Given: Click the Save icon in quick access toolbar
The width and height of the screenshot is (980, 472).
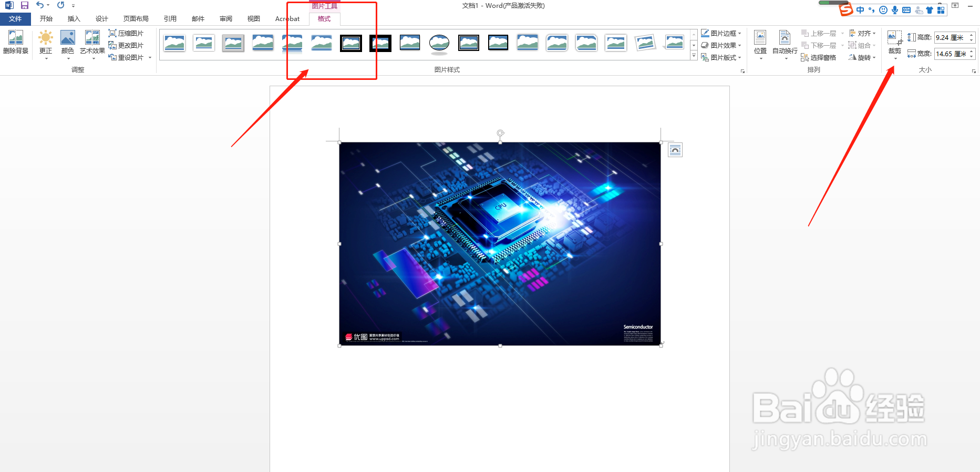Looking at the screenshot, I should (x=25, y=5).
